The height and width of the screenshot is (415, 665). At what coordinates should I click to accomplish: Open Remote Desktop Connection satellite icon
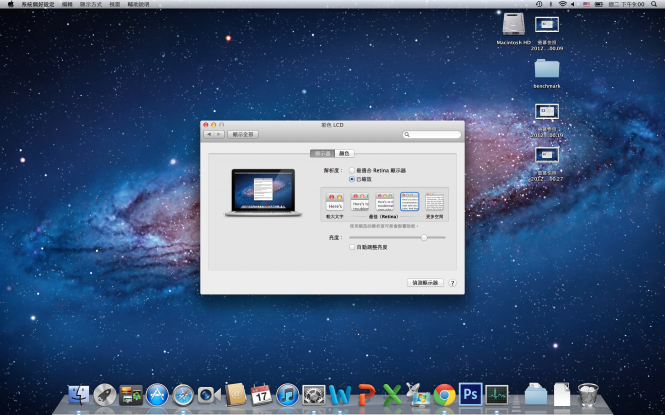coord(418,396)
